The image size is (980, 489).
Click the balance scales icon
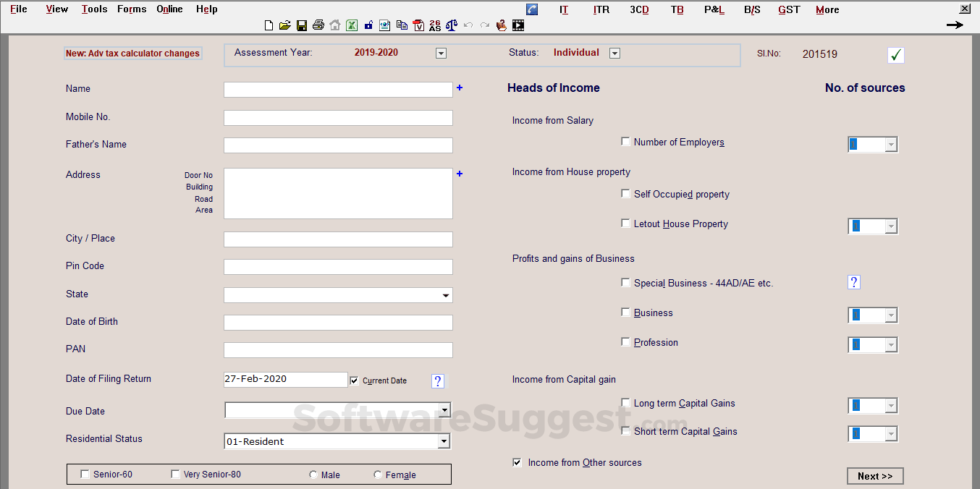click(x=452, y=25)
